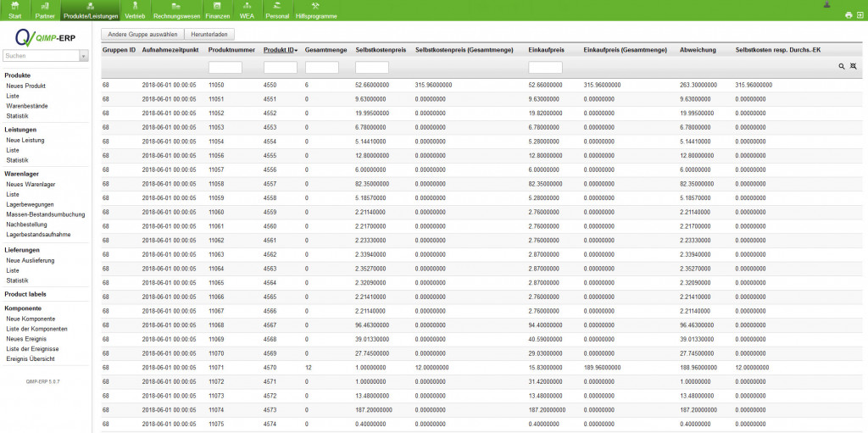Click the print icon in the green header
This screenshot has height=433, width=868.
[849, 15]
